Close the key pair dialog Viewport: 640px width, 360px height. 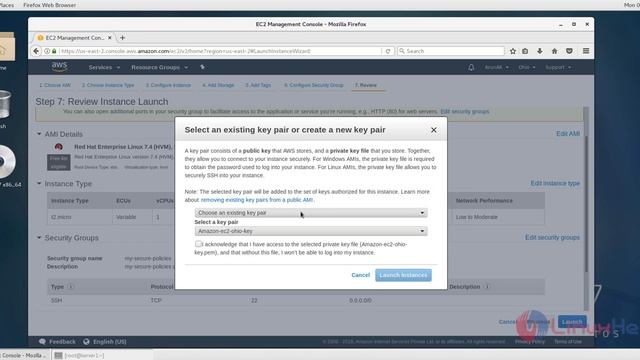(x=433, y=130)
